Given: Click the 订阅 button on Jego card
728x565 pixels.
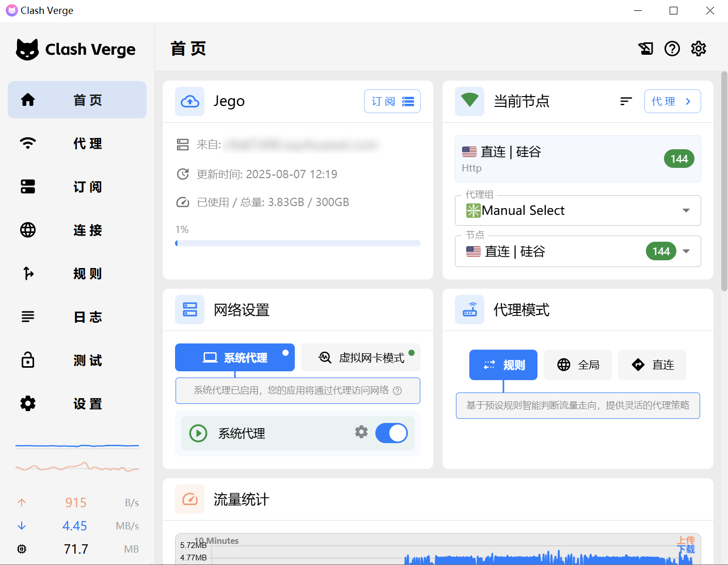Looking at the screenshot, I should click(x=392, y=101).
